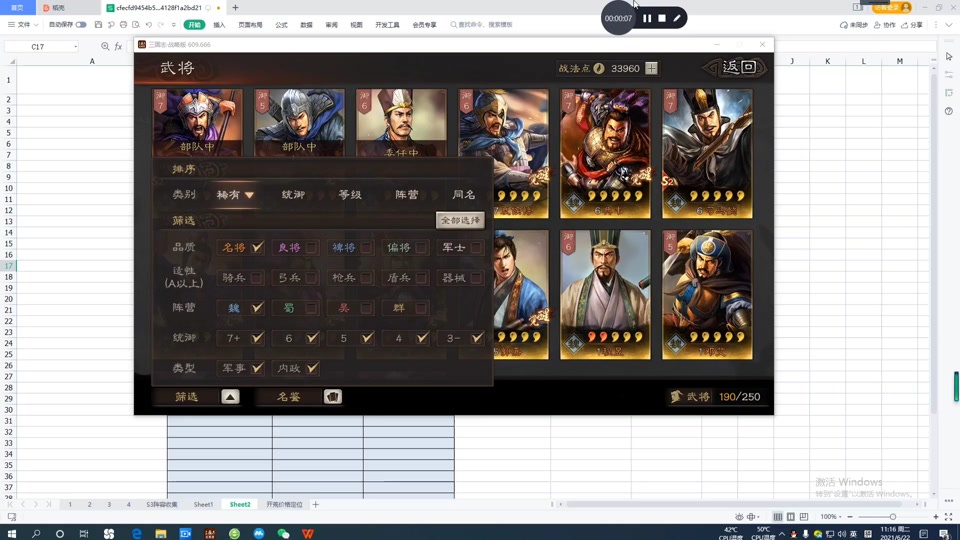Click the save icon in WPS toolbar
Image resolution: width=960 pixels, height=540 pixels.
click(x=98, y=24)
